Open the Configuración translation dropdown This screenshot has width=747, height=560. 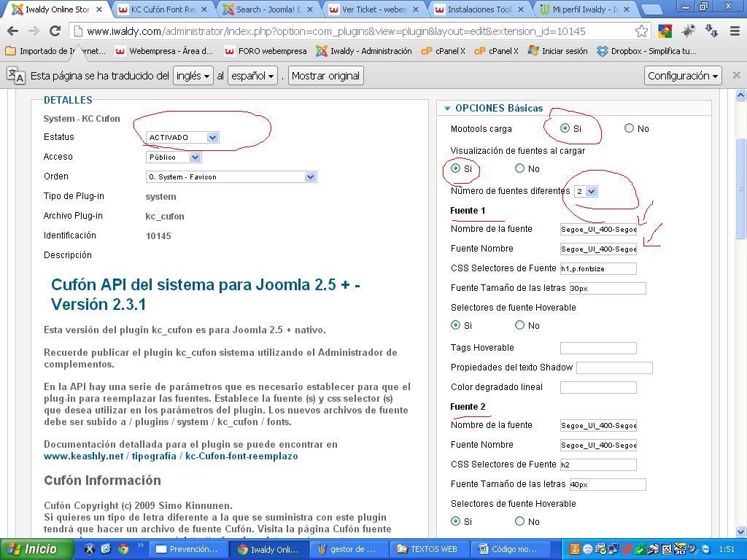pos(683,76)
